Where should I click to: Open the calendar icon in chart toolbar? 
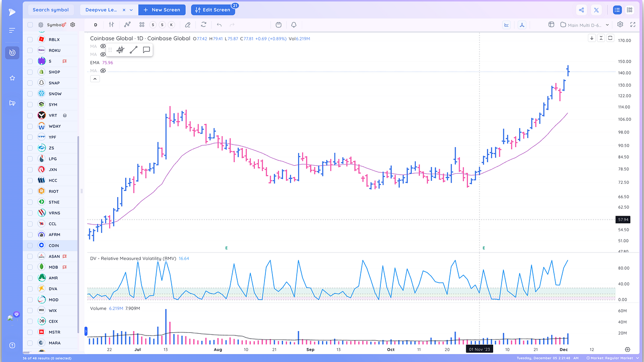pyautogui.click(x=279, y=25)
